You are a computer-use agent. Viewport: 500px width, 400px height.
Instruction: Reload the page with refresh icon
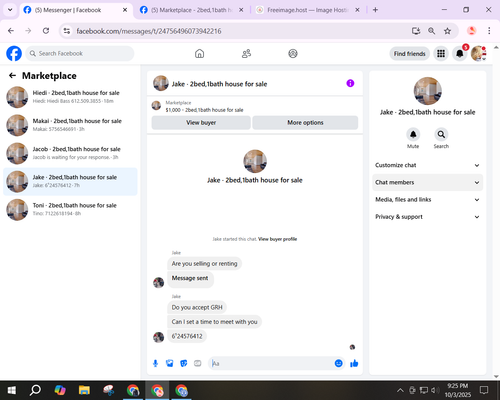click(46, 31)
